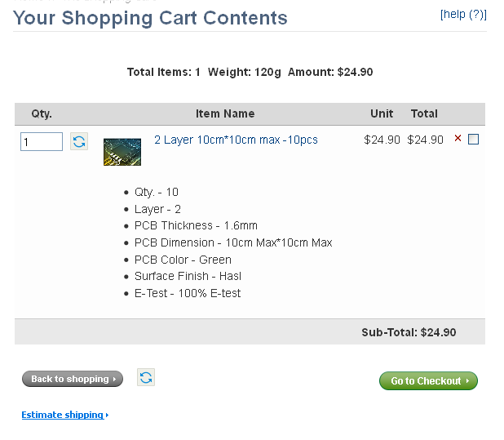
Task: Click the arrow on Go to Checkout button
Action: pos(467,381)
